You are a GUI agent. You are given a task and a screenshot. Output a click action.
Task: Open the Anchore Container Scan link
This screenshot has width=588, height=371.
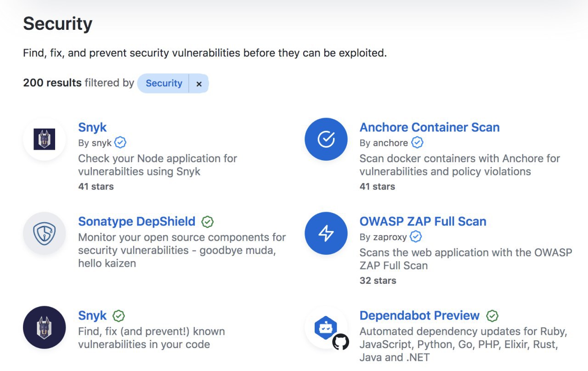[429, 127]
